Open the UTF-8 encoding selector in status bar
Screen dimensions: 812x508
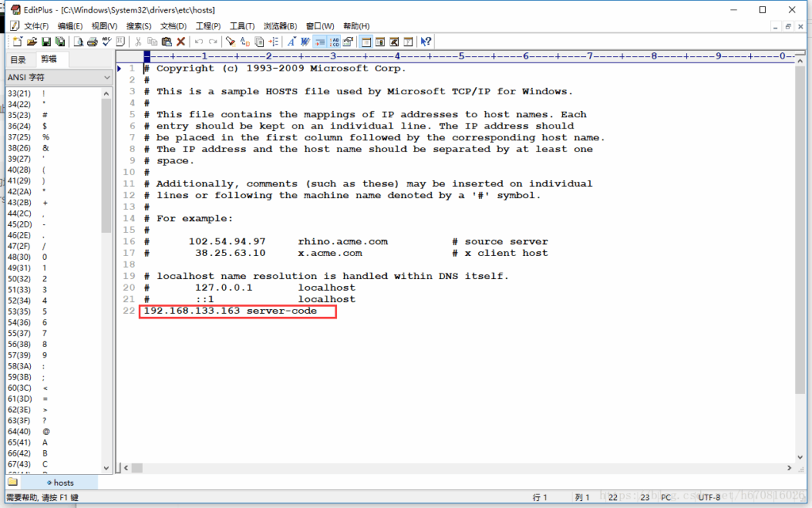[709, 497]
